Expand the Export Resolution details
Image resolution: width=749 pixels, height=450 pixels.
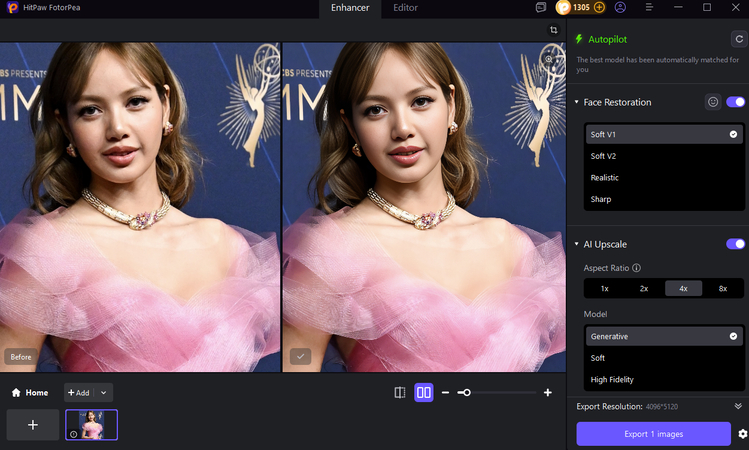[738, 406]
